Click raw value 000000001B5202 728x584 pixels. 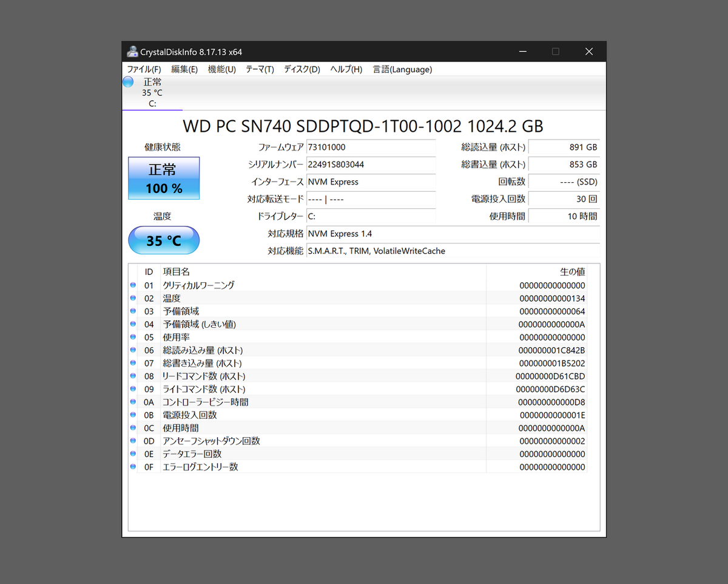[552, 363]
